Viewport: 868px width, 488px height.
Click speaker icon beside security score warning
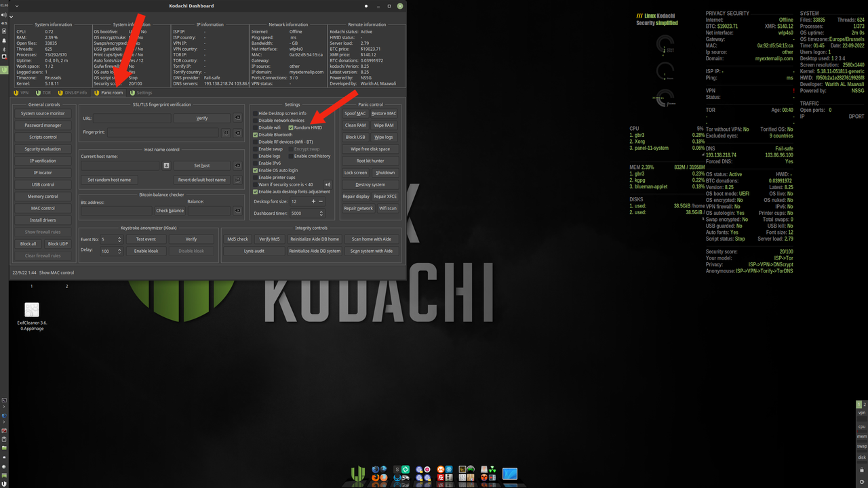coord(328,184)
